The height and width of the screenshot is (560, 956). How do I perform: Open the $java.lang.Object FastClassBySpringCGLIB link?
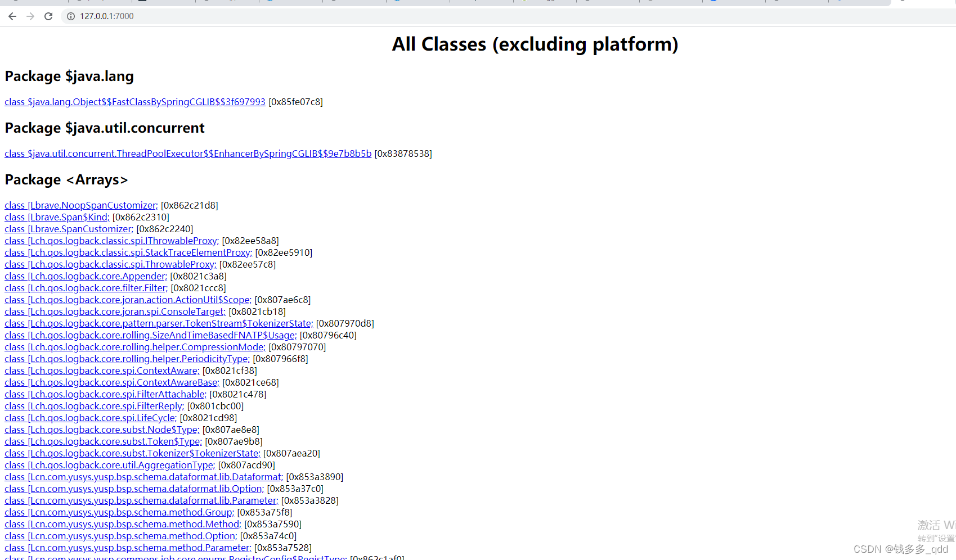[x=134, y=102]
